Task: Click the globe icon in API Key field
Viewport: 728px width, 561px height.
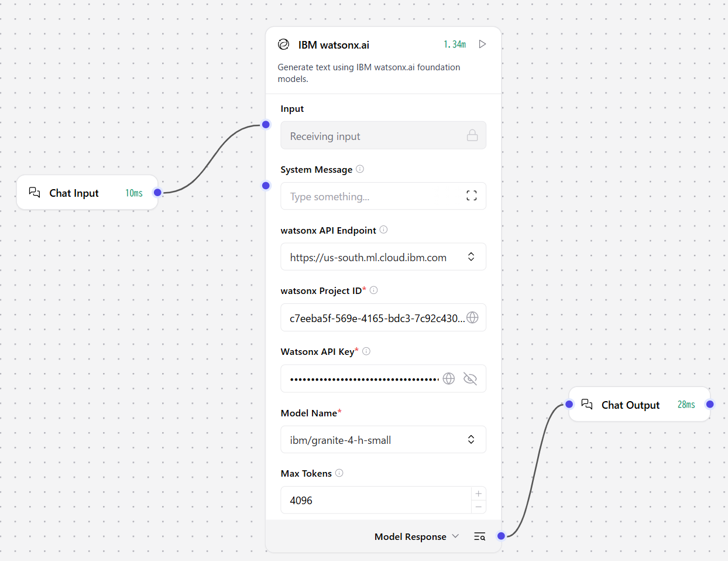Action: 449,378
